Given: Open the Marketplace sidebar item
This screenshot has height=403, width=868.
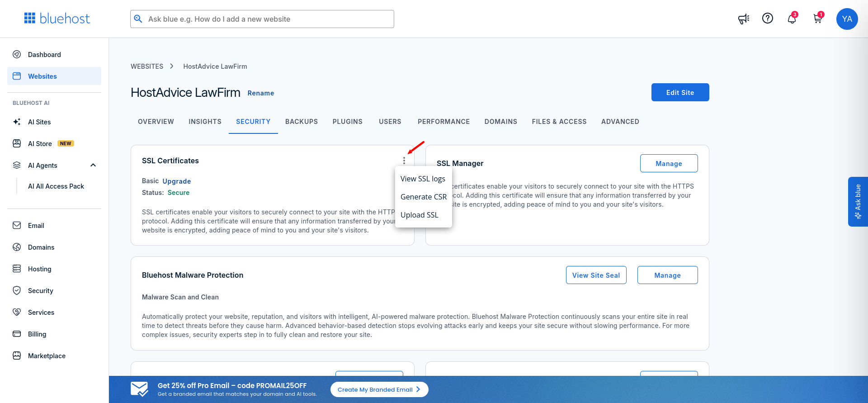Looking at the screenshot, I should [54, 356].
